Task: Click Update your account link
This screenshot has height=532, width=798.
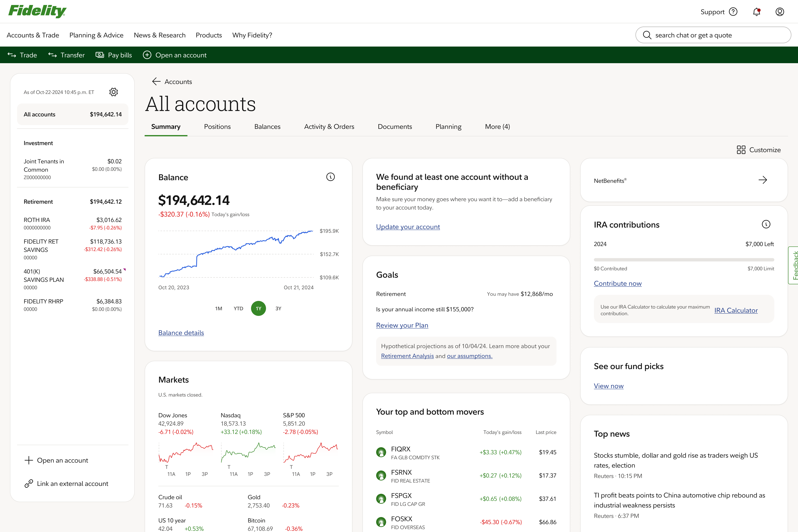Action: tap(408, 227)
